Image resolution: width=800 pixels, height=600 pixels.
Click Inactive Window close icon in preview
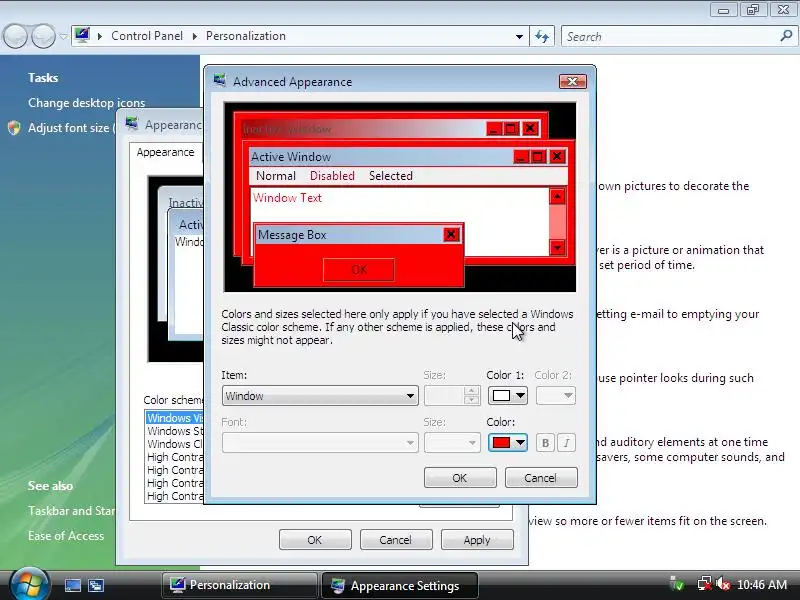tap(531, 129)
